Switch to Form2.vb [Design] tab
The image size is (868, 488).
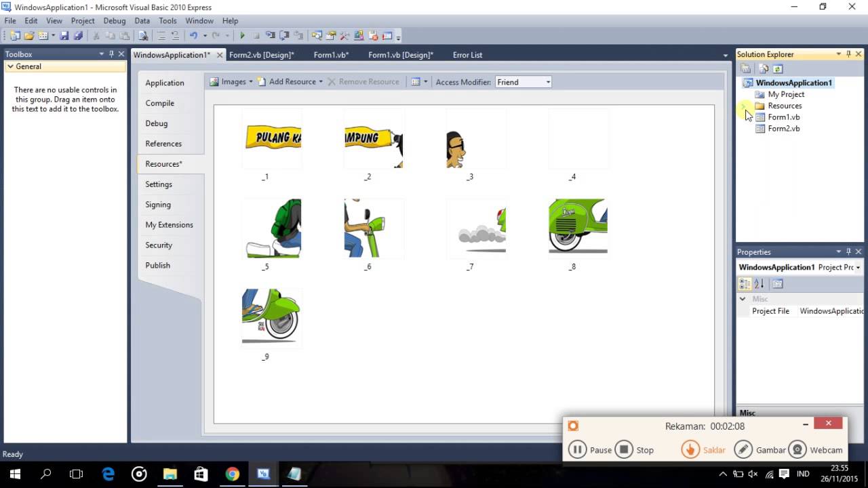coord(262,55)
